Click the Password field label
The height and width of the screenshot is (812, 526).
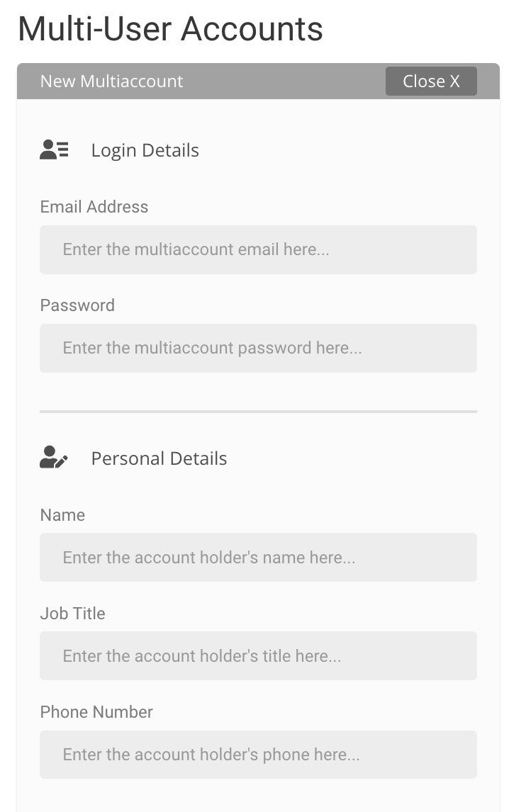(77, 305)
